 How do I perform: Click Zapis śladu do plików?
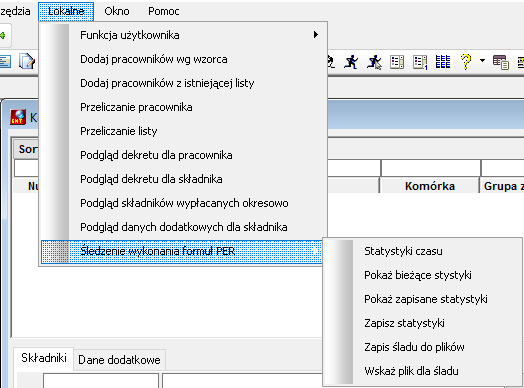(422, 347)
